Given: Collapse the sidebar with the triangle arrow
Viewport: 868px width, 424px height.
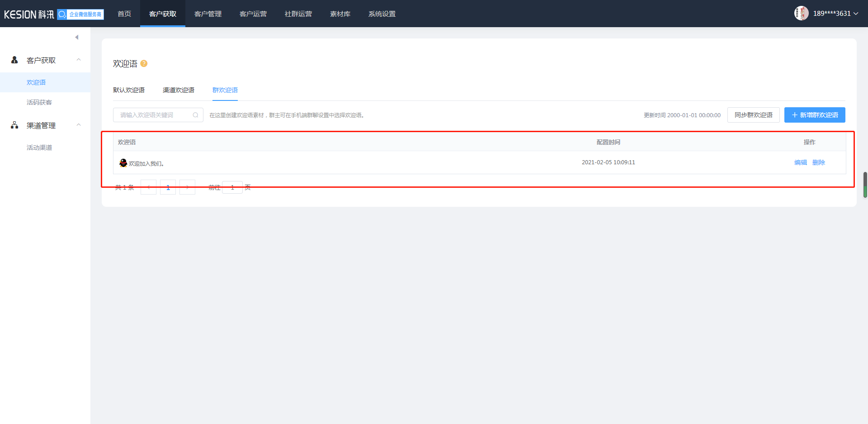Looking at the screenshot, I should pyautogui.click(x=77, y=37).
